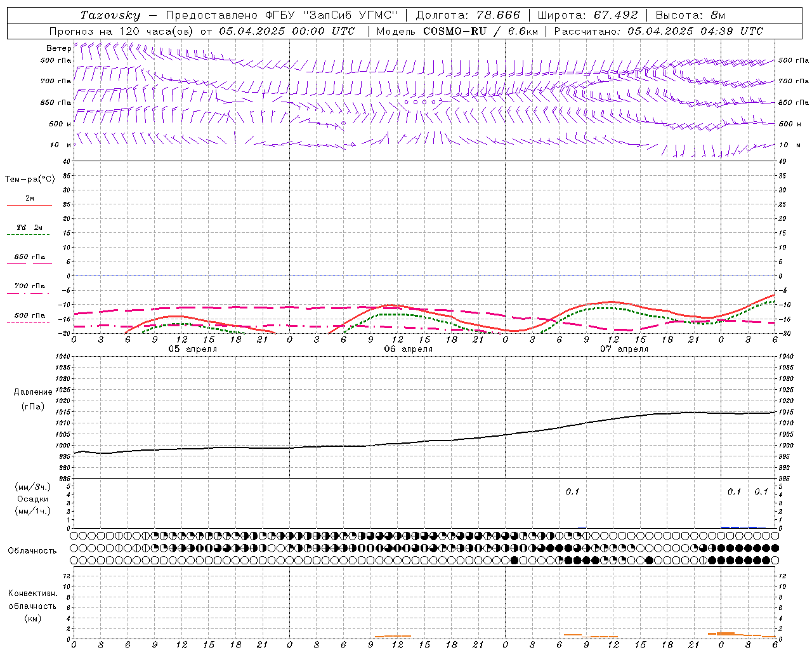
Task: Click the 'Рассчитано: 05.04.2025 04:39 UTC' timestamp
Action: [x=658, y=31]
